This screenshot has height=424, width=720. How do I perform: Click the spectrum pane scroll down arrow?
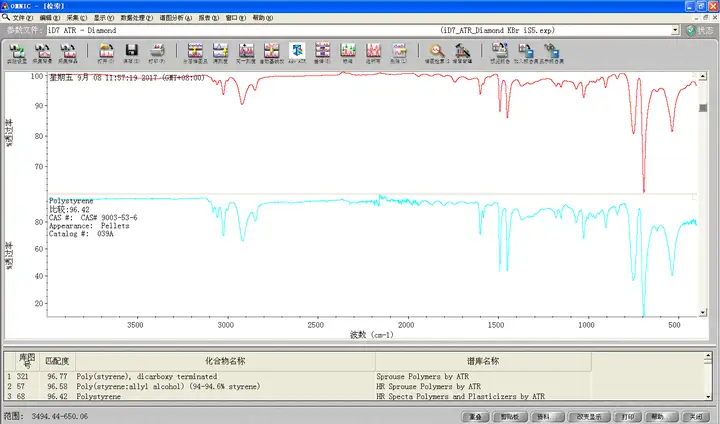(703, 312)
